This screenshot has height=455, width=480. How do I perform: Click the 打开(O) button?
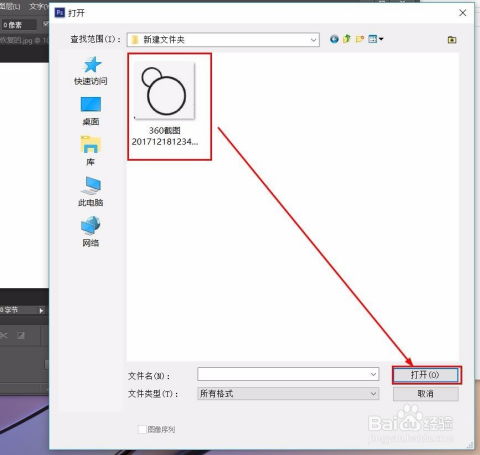(x=426, y=375)
